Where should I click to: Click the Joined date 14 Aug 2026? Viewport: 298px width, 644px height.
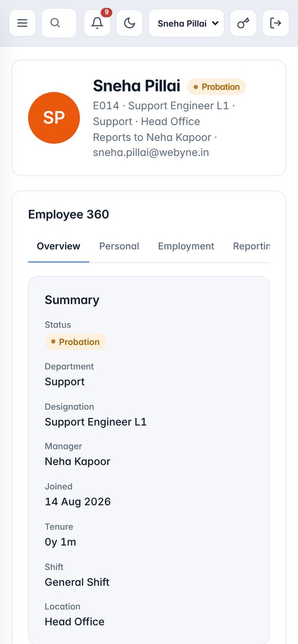tap(78, 502)
